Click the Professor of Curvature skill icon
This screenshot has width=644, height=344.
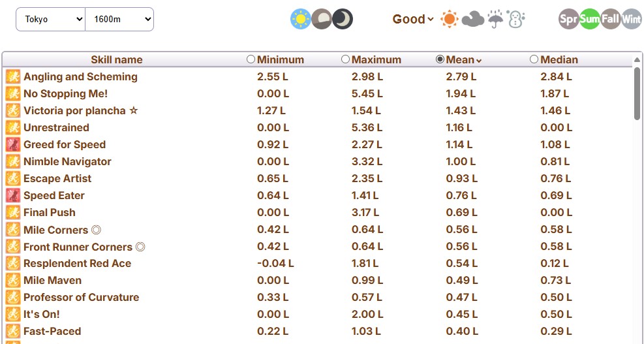point(13,298)
